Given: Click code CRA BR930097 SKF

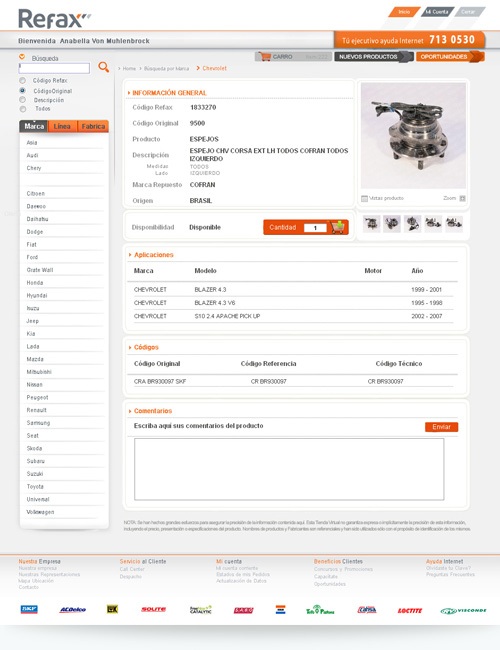Looking at the screenshot, I should 160,381.
